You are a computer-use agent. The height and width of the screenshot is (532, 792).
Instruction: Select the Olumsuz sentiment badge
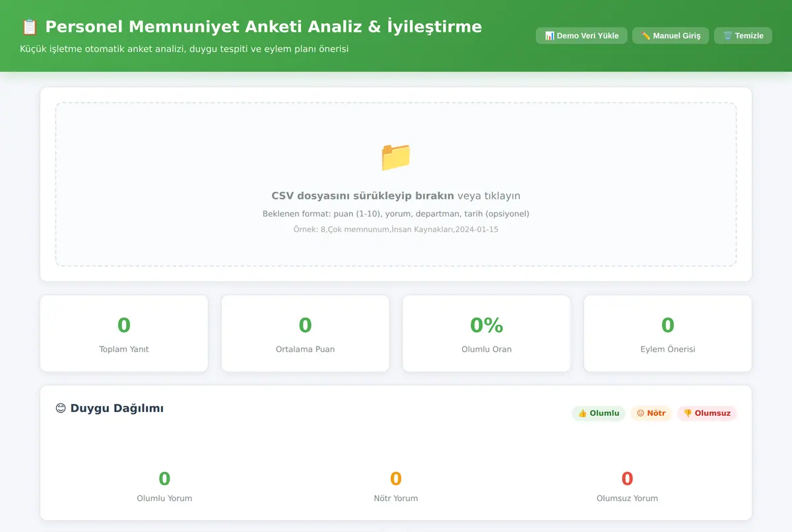(x=707, y=413)
